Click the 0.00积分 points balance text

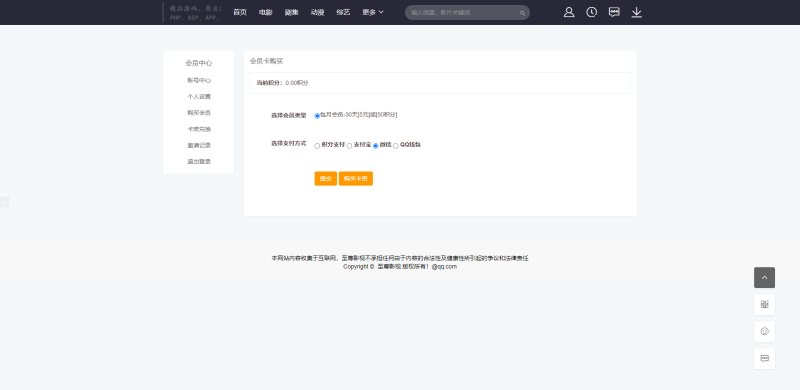click(297, 83)
